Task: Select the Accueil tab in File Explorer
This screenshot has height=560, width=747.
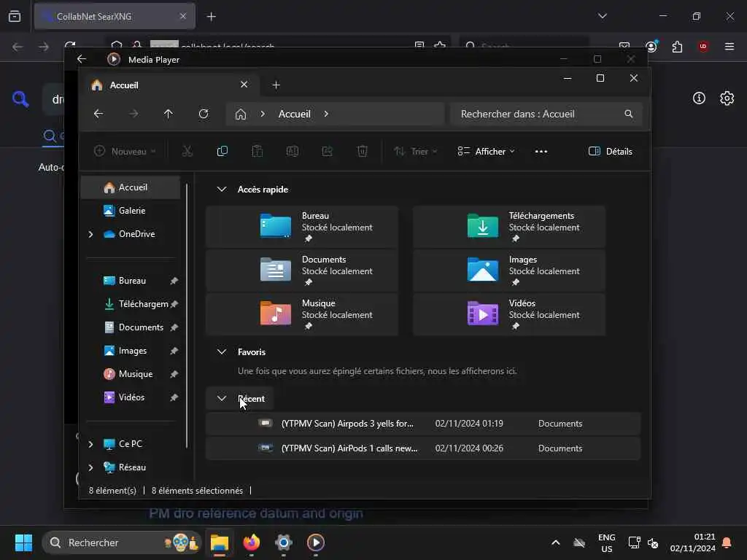Action: point(169,85)
